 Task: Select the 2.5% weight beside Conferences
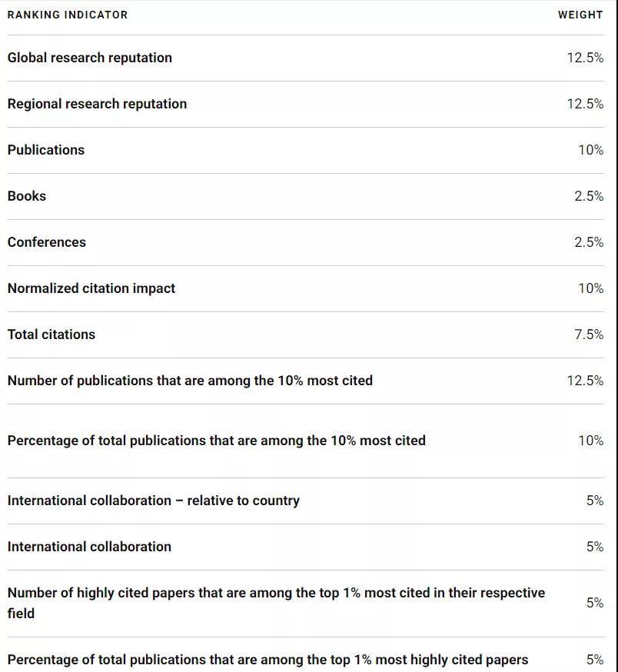pyautogui.click(x=588, y=242)
